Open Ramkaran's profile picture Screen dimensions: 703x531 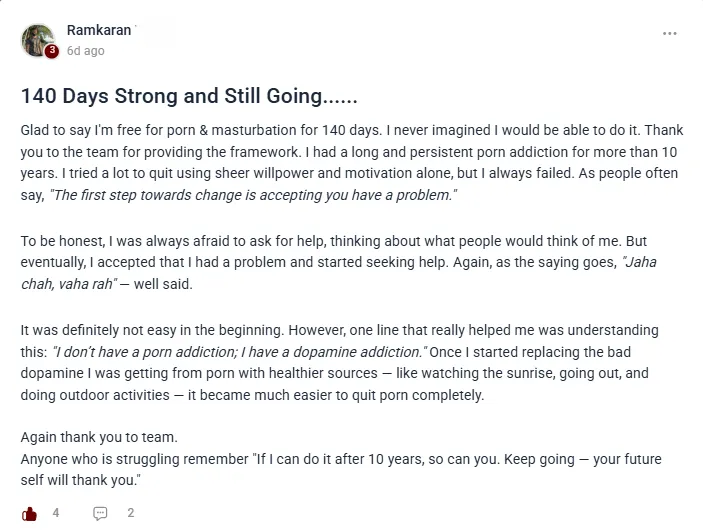pos(38,40)
